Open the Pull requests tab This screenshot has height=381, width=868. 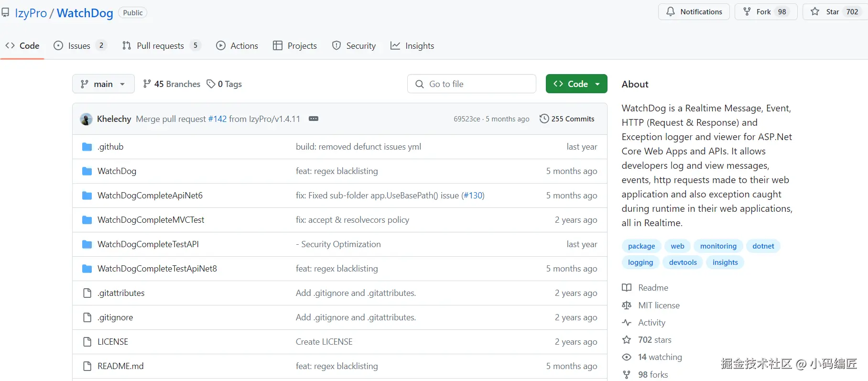(160, 46)
